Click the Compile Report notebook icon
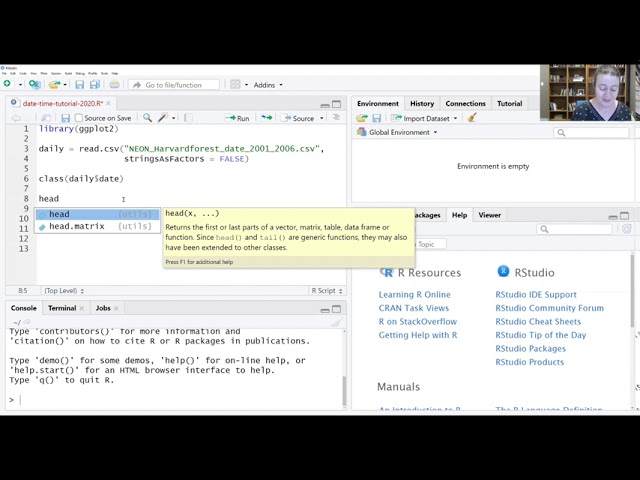The width and height of the screenshot is (640, 480). [188, 118]
